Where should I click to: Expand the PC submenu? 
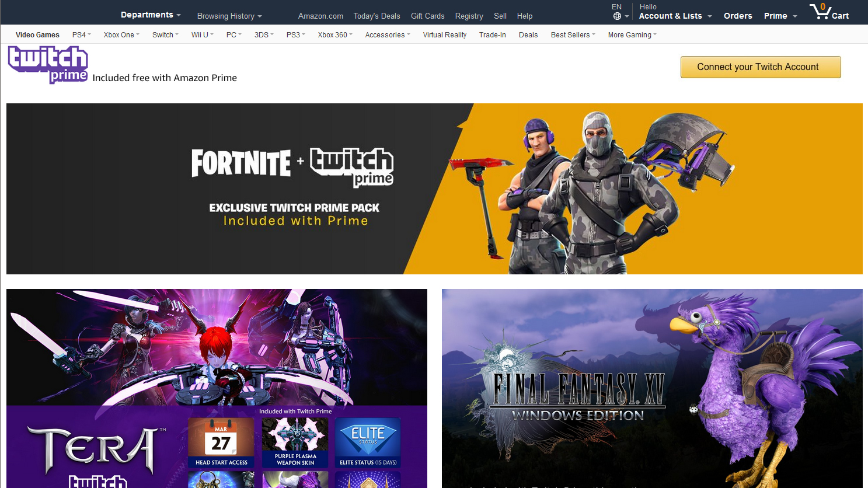(x=234, y=35)
